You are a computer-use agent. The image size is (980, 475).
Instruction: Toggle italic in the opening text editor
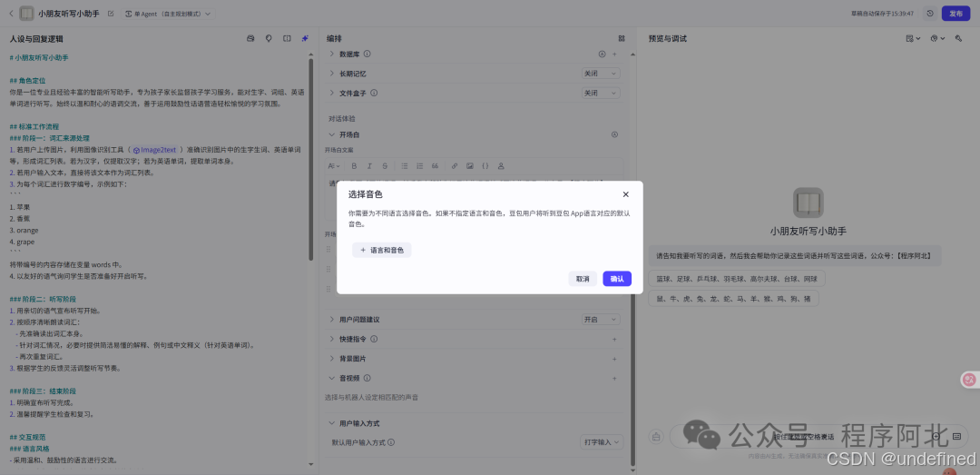369,166
